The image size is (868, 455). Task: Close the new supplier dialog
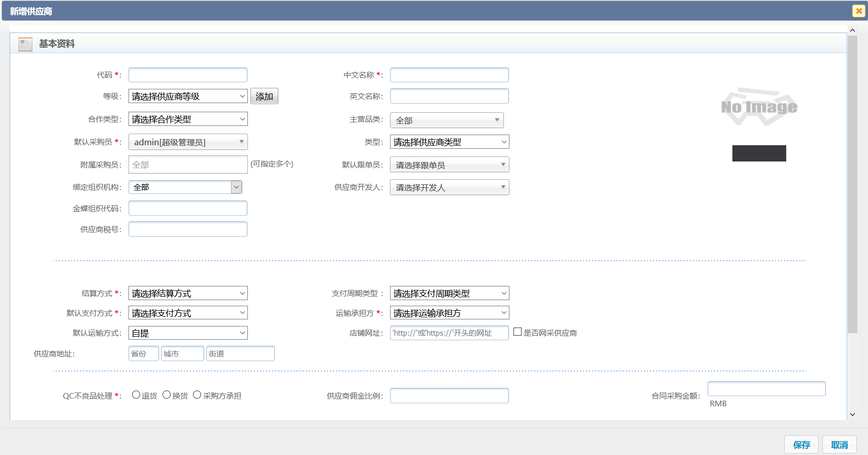pyautogui.click(x=858, y=11)
